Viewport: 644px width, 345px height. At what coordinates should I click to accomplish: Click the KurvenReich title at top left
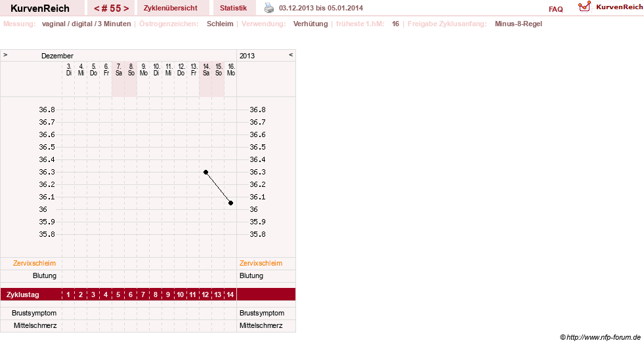point(40,9)
